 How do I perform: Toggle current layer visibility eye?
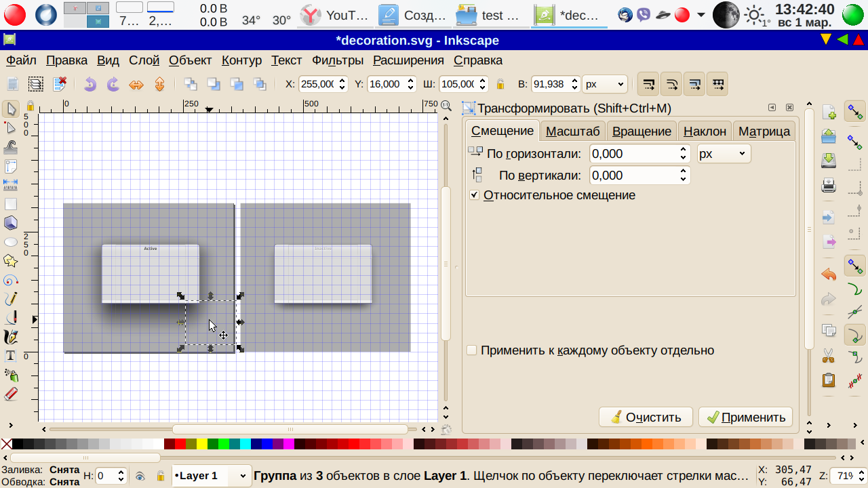[x=140, y=476]
